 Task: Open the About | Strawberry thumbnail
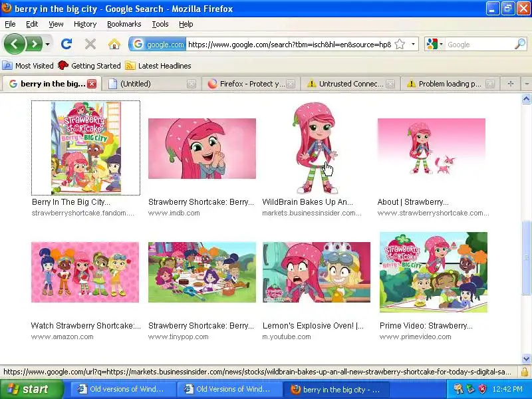[431, 148]
